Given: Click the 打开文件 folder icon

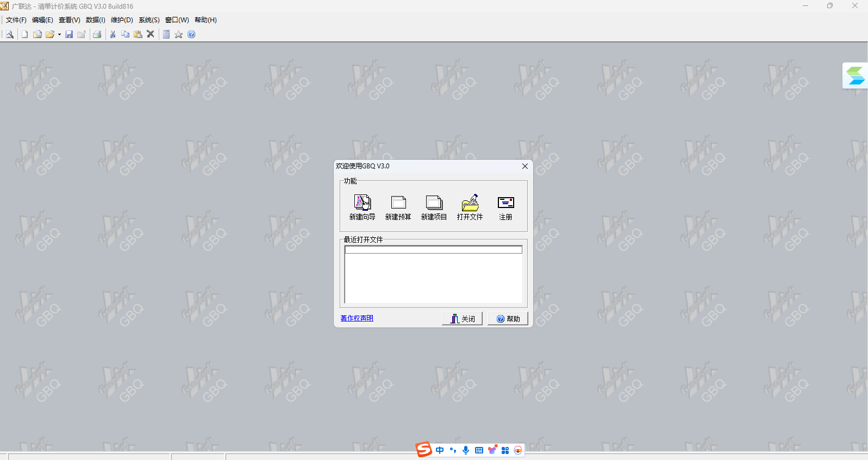Looking at the screenshot, I should tap(470, 203).
